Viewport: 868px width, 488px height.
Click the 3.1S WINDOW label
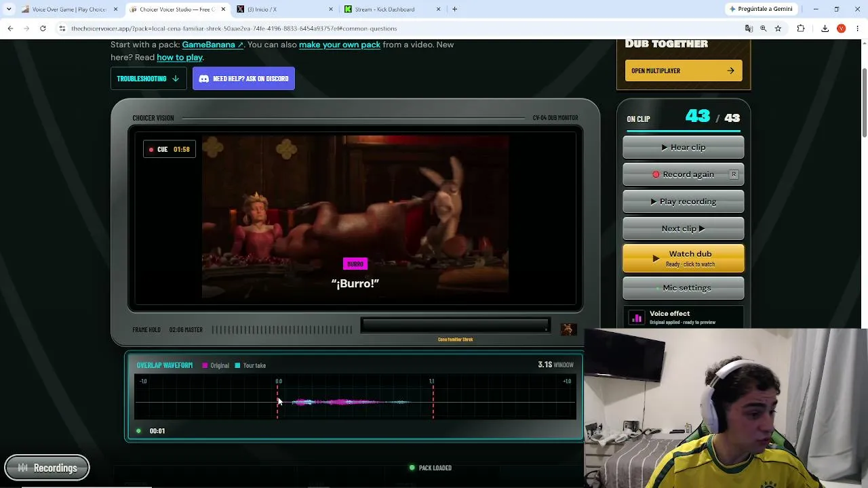(x=555, y=365)
